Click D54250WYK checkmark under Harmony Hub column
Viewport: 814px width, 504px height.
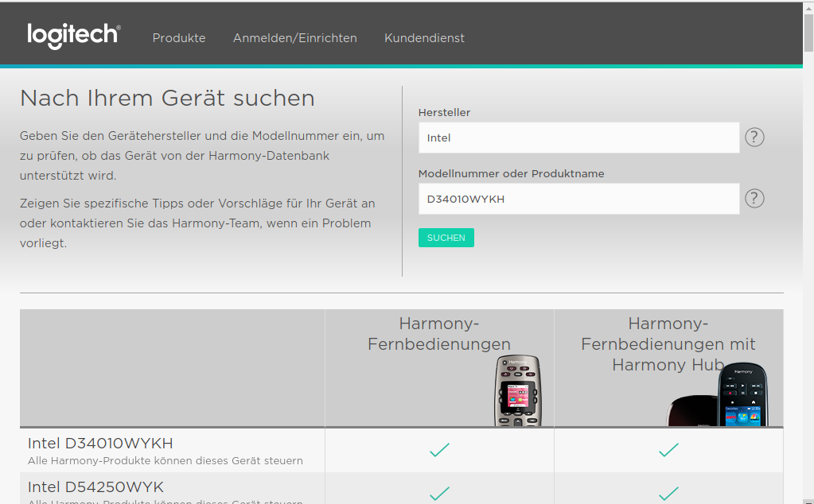click(x=668, y=493)
